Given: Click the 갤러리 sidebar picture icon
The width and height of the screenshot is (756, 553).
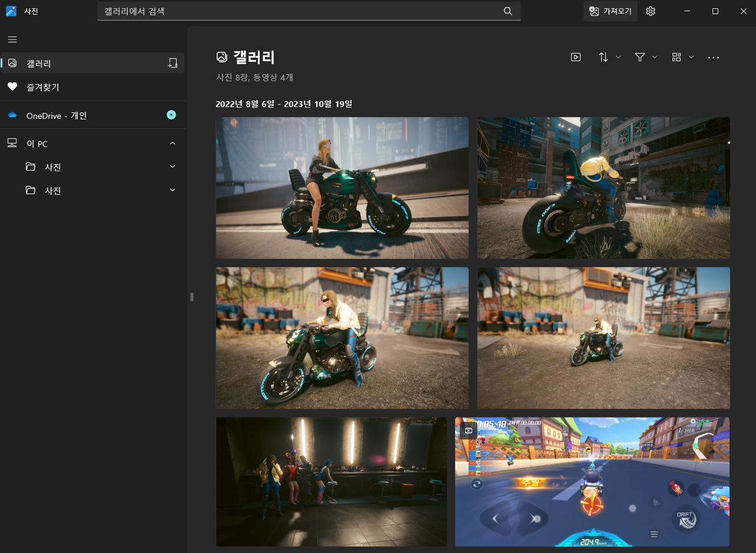Looking at the screenshot, I should click(x=12, y=63).
